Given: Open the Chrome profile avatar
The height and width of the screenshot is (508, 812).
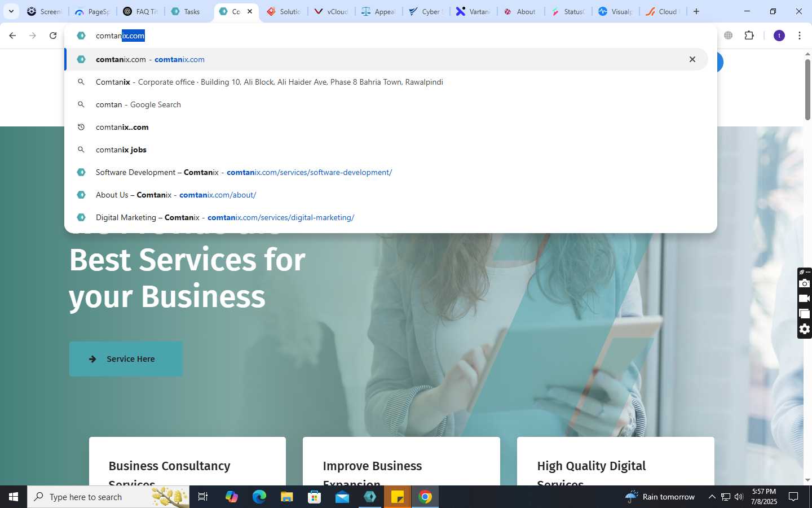Looking at the screenshot, I should pyautogui.click(x=779, y=36).
